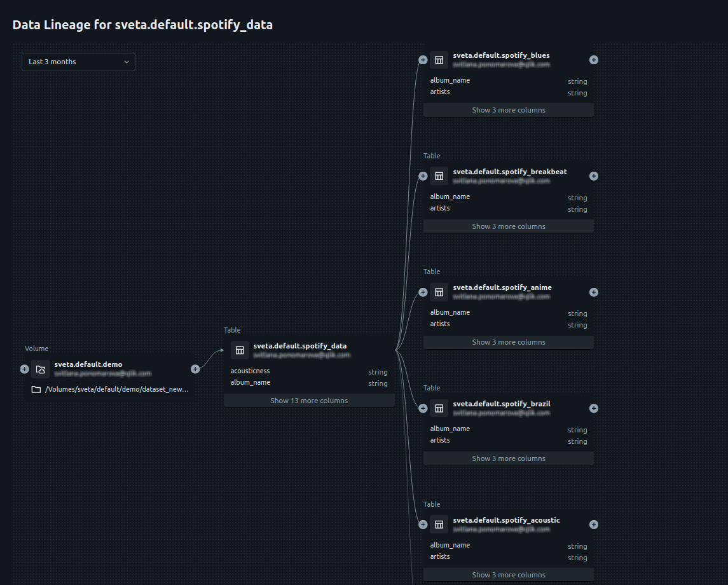The image size is (728, 585).
Task: Expand the plus left of spotify_breakbeat
Action: pos(423,176)
